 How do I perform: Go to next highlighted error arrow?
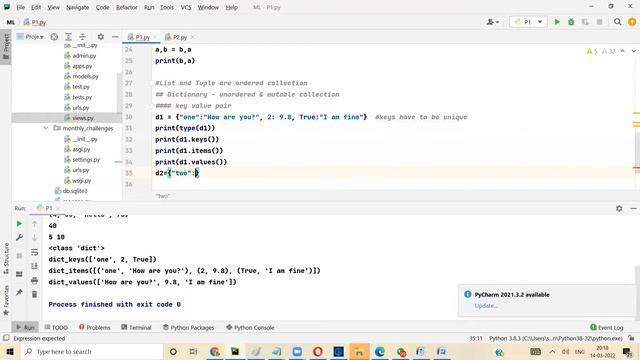(x=633, y=51)
